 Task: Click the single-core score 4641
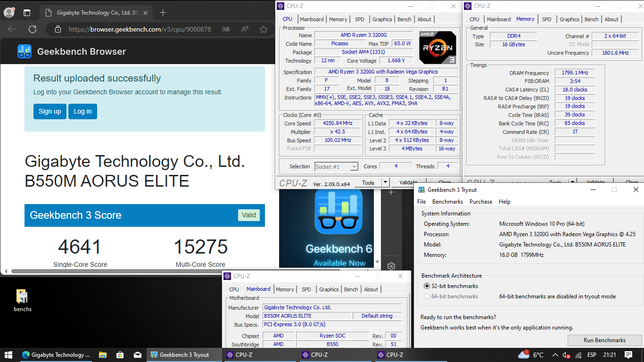tap(80, 247)
